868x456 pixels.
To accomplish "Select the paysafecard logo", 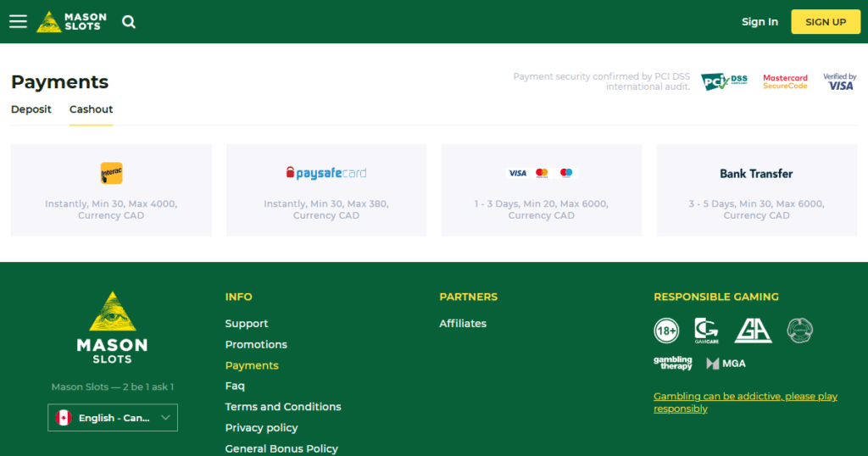I will (326, 173).
